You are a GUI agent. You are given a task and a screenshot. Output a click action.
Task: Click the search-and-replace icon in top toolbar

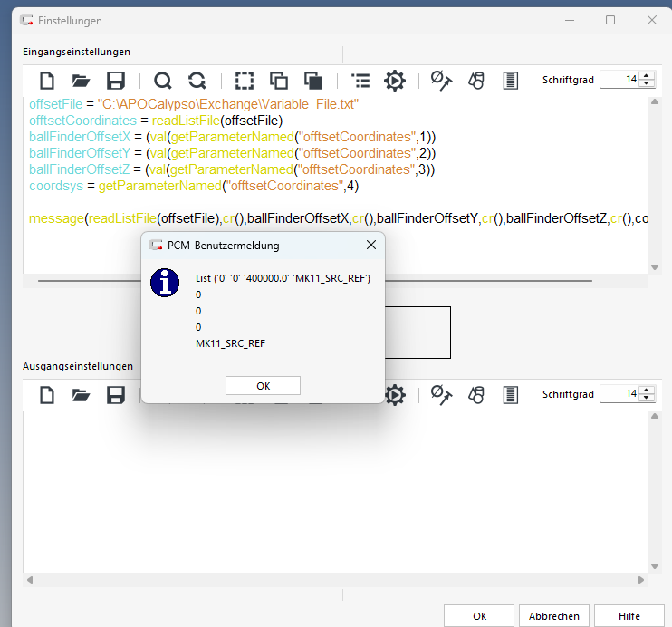point(197,81)
